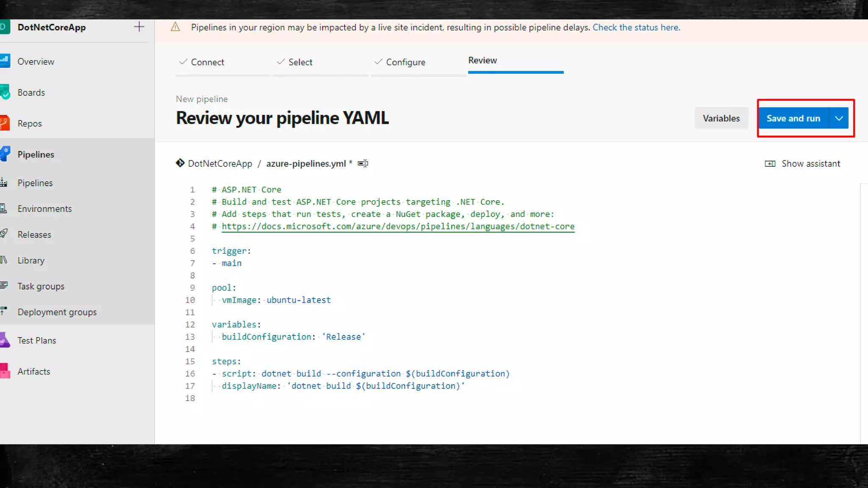Viewport: 868px width, 488px height.
Task: Open the Variables button
Action: point(721,118)
